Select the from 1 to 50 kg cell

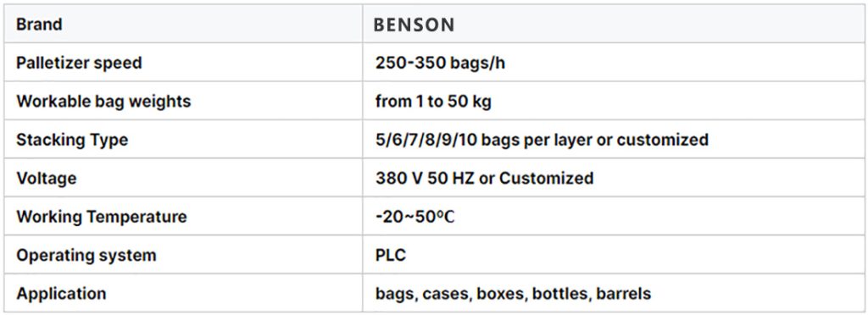[x=615, y=101]
